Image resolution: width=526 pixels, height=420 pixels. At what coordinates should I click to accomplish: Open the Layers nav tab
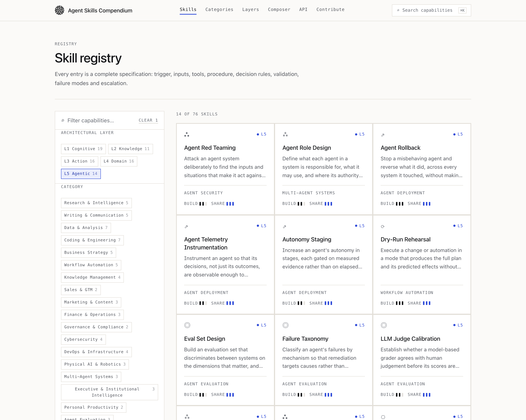pyautogui.click(x=251, y=9)
